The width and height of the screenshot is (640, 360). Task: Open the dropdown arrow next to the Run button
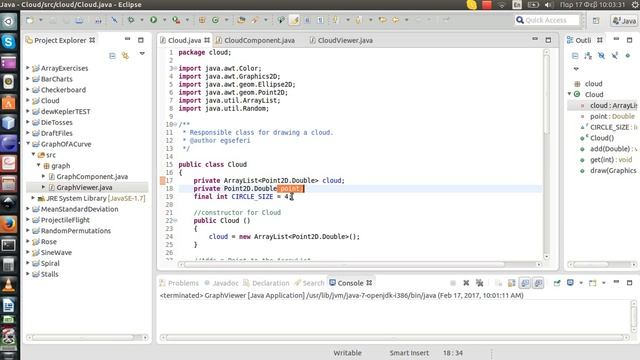[x=164, y=20]
